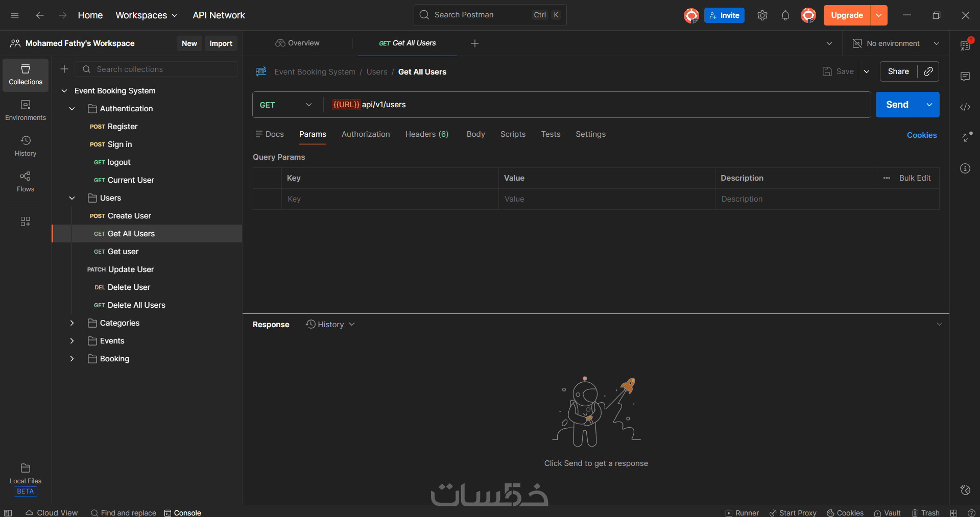This screenshot has height=517, width=980.
Task: Click the Bulk Edit link
Action: point(915,178)
